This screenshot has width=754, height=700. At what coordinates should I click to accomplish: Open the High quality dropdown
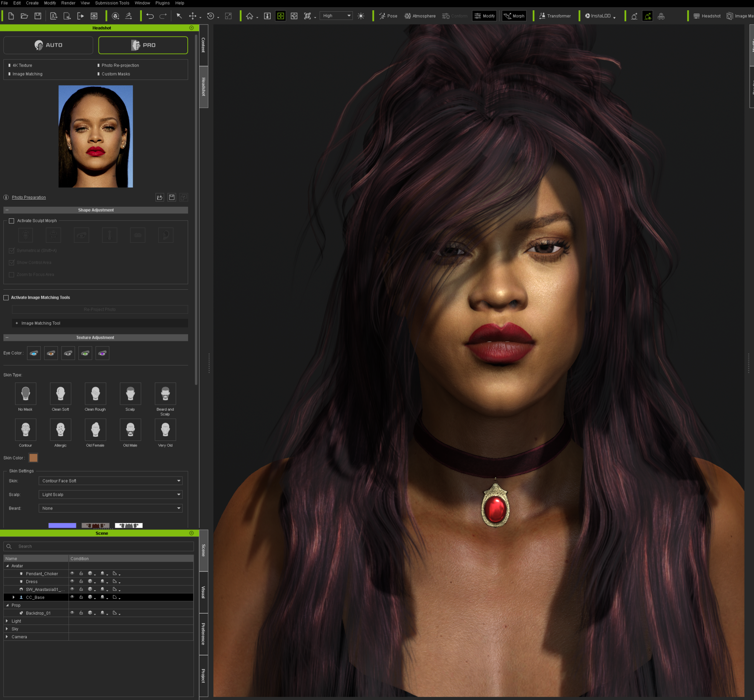click(x=336, y=16)
